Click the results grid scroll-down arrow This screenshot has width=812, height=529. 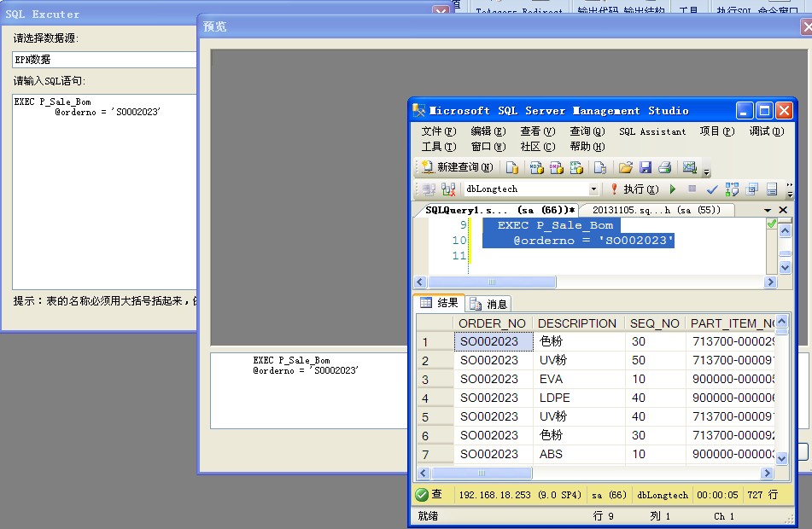click(782, 458)
